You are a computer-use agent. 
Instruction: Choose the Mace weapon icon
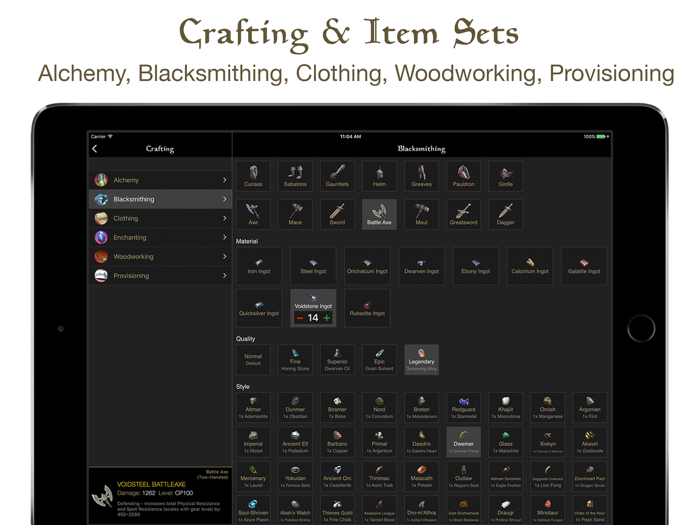pyautogui.click(x=295, y=214)
